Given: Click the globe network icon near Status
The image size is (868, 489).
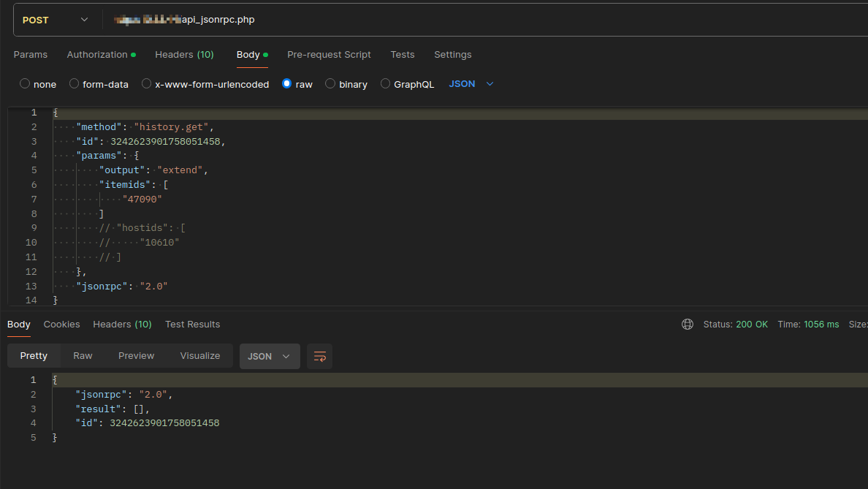Looking at the screenshot, I should click(x=687, y=324).
